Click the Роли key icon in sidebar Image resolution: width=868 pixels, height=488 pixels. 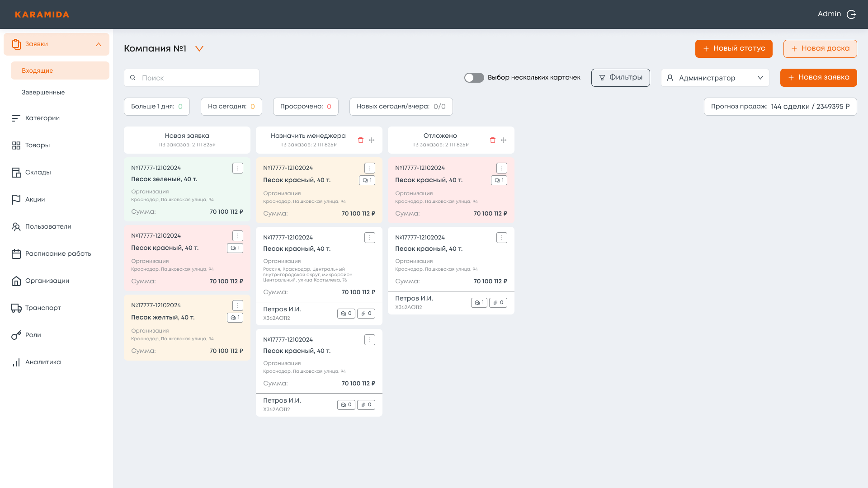pos(16,335)
